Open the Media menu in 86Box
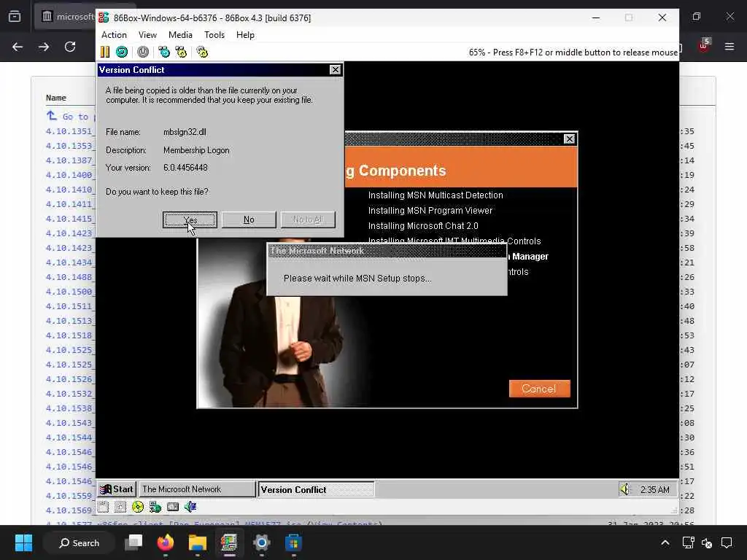 [181, 35]
